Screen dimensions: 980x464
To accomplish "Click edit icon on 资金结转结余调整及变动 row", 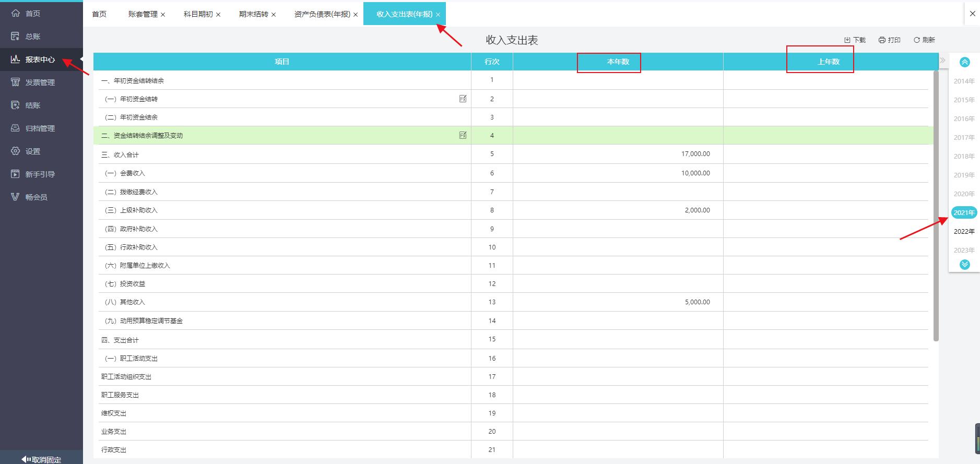I will pos(463,135).
